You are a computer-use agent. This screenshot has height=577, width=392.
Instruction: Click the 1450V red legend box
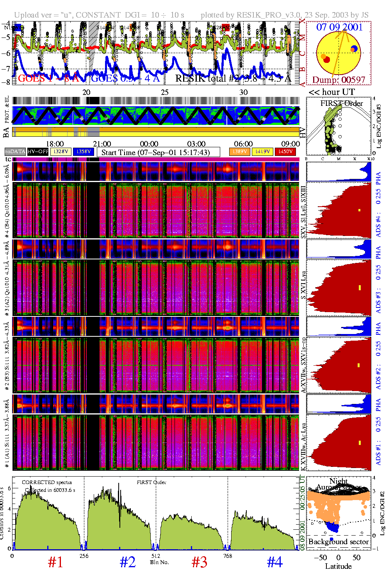(285, 152)
